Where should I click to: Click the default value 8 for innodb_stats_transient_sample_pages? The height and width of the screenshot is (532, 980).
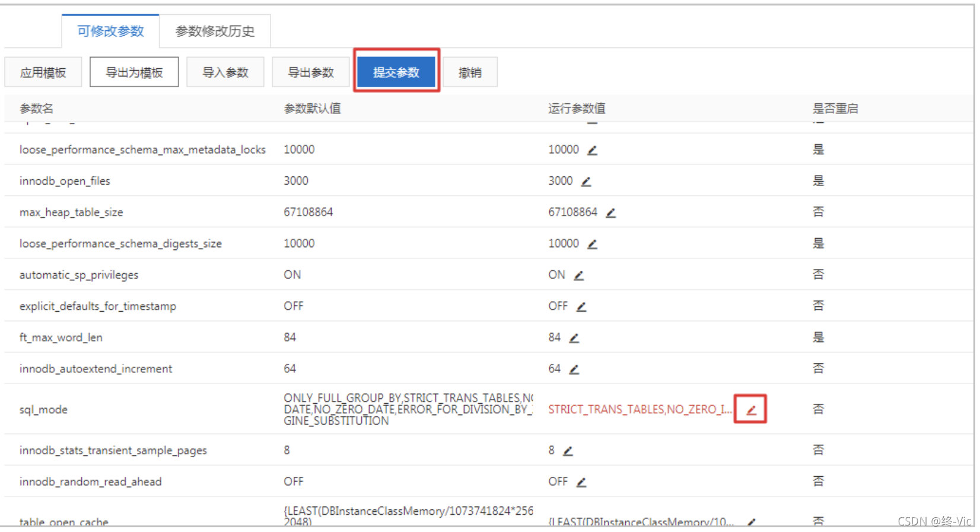[x=287, y=450]
